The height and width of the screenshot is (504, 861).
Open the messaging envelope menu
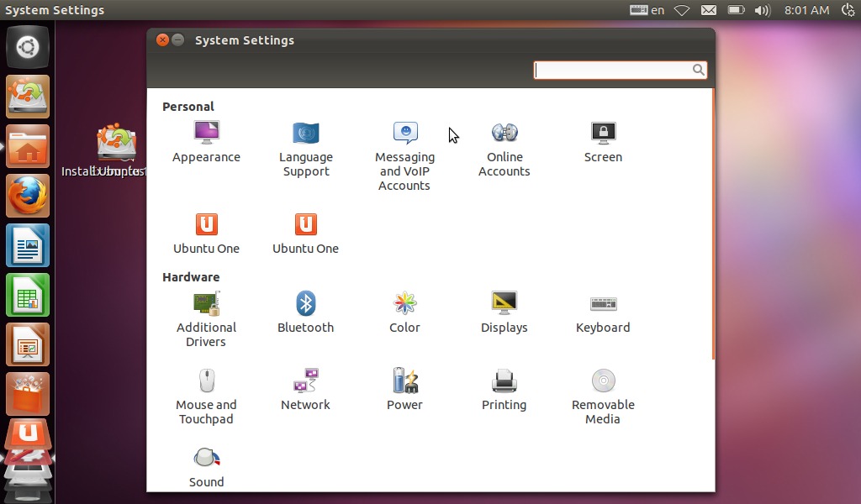[709, 10]
